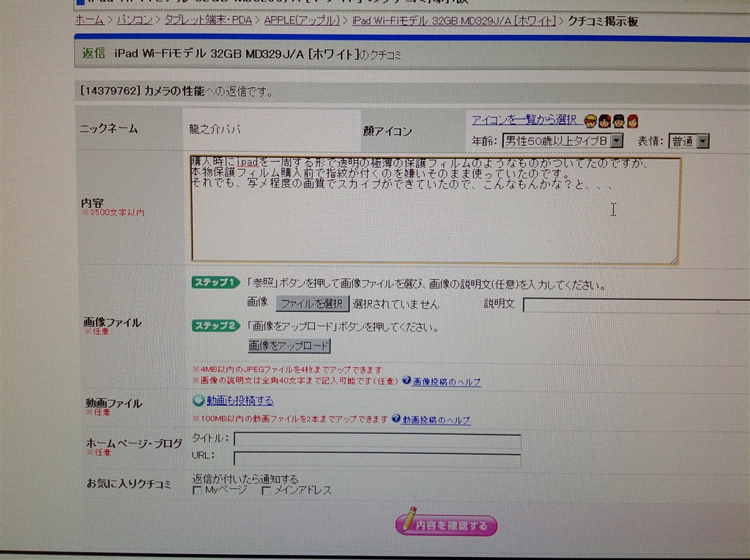Open 画像投稿のヘルプ link

point(447,381)
